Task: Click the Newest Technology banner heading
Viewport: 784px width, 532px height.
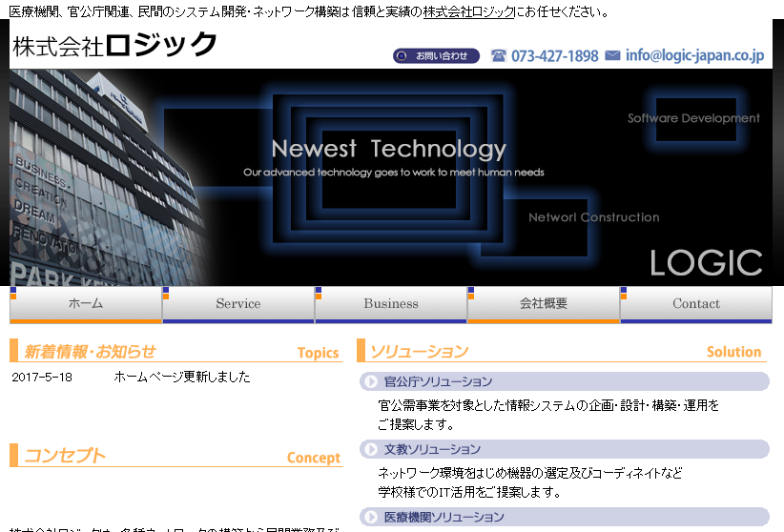Action: point(389,149)
